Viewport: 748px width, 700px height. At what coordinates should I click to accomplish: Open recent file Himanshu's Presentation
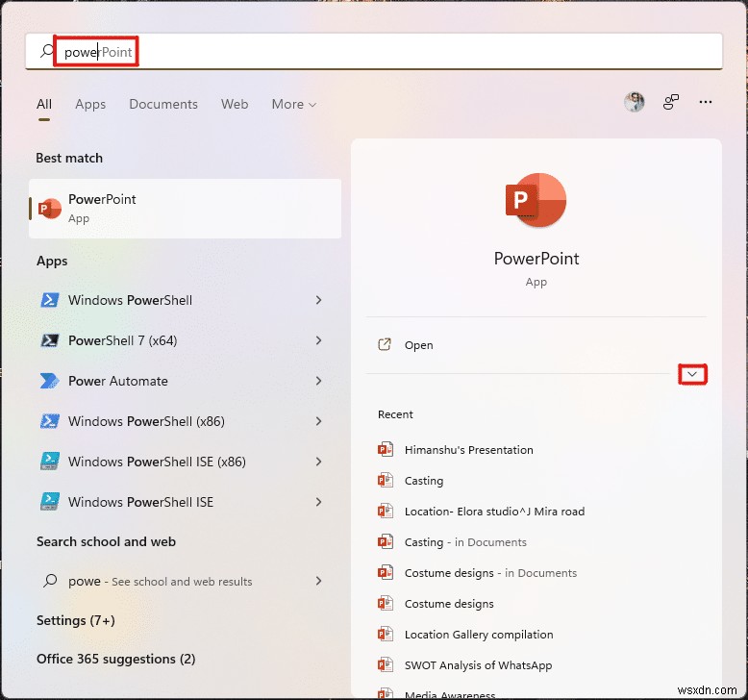point(468,449)
